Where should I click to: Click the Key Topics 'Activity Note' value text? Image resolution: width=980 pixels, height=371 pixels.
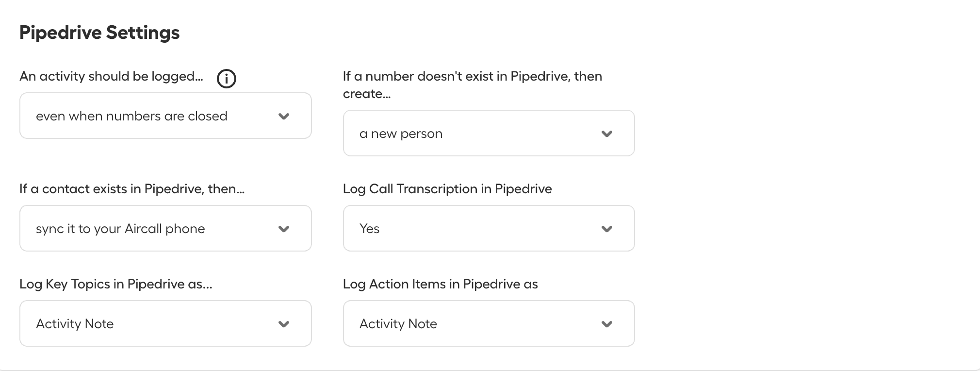point(75,323)
